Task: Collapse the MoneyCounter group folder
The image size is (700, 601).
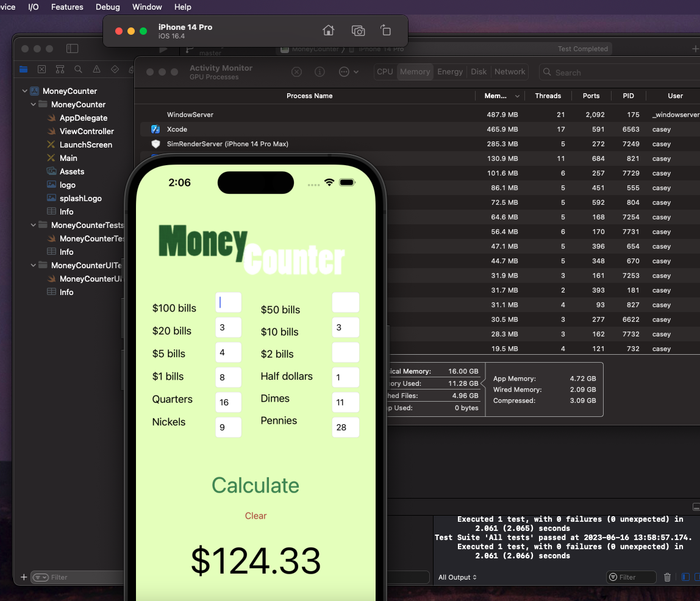Action: [x=33, y=104]
